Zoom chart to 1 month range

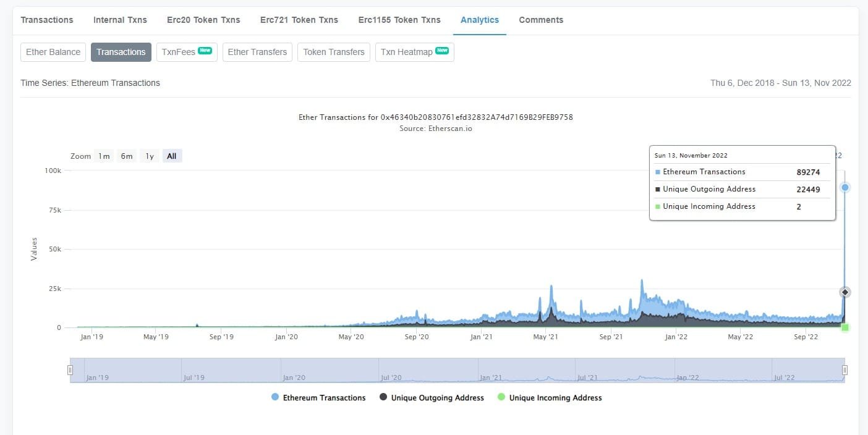tap(104, 156)
